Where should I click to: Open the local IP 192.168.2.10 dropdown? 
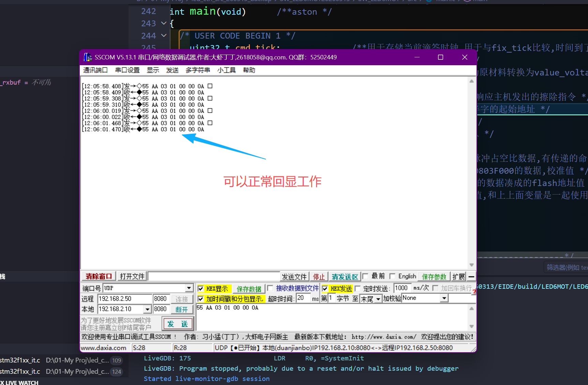(147, 309)
